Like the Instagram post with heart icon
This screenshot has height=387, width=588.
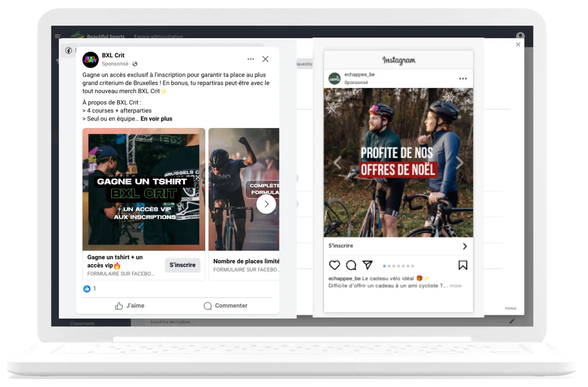334,265
